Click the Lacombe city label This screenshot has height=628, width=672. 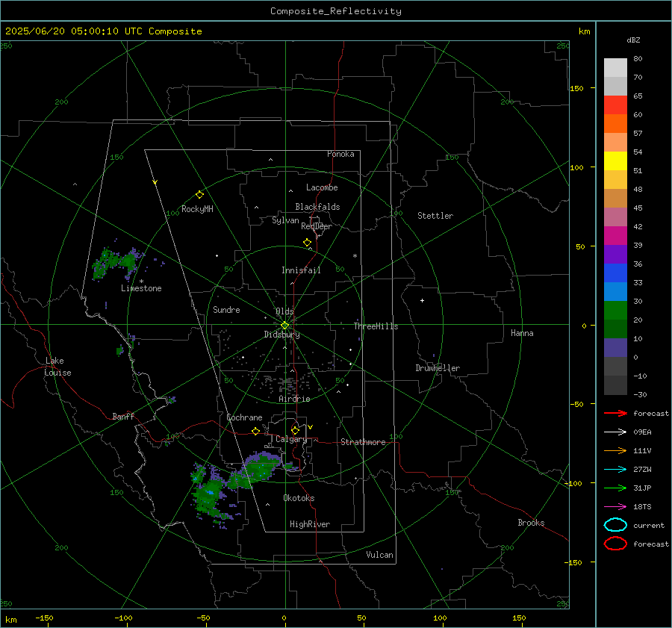tap(322, 187)
